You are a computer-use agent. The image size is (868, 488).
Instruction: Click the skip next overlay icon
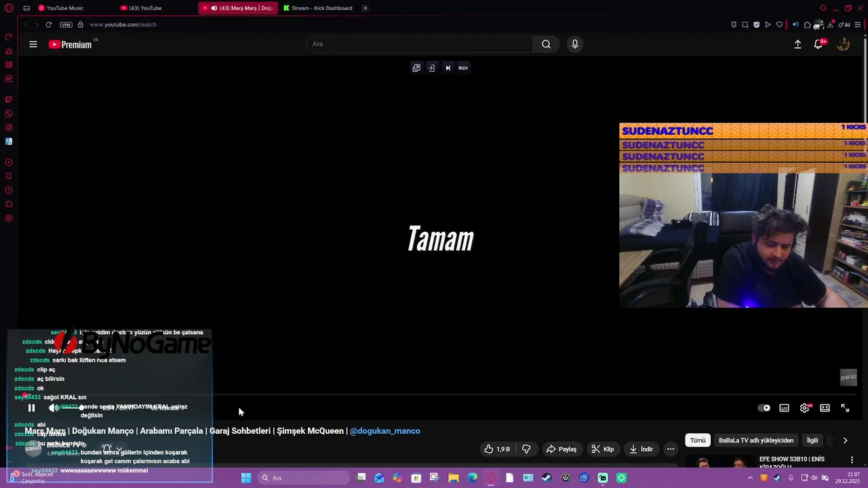point(448,68)
